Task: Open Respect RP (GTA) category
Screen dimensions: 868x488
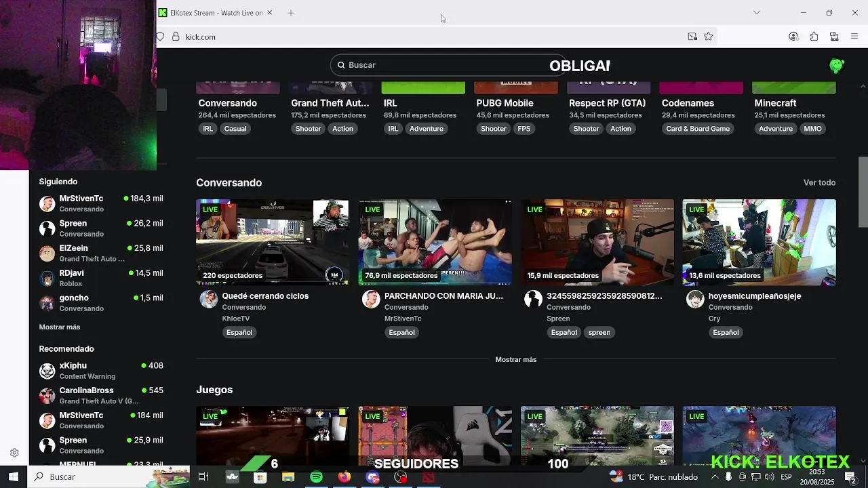Action: [x=607, y=103]
